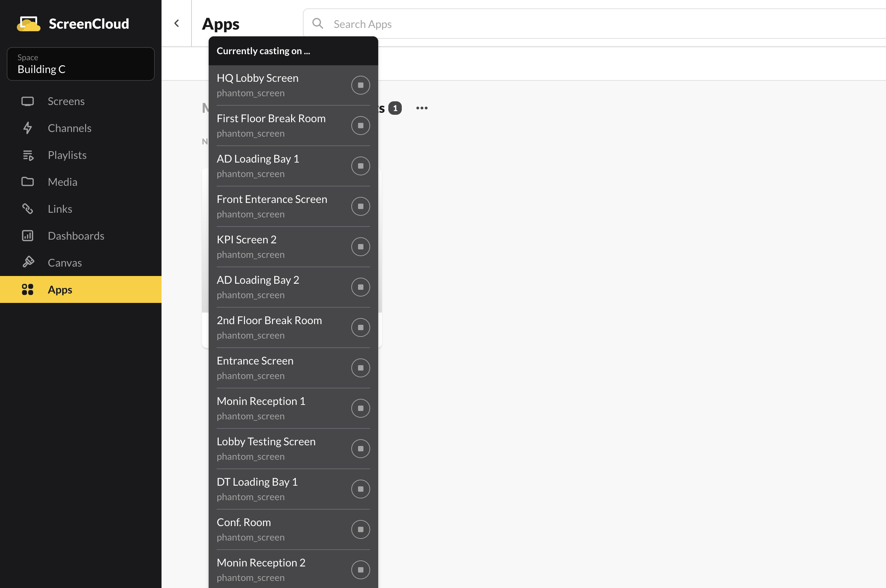This screenshot has width=886, height=588.
Task: Click the Channels lightning bolt icon
Action: click(27, 128)
